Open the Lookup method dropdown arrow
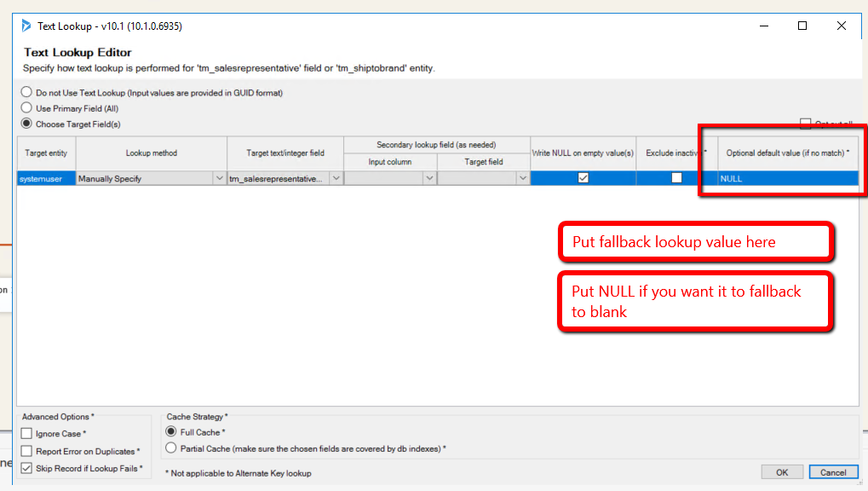This screenshot has width=868, height=491. tap(219, 178)
